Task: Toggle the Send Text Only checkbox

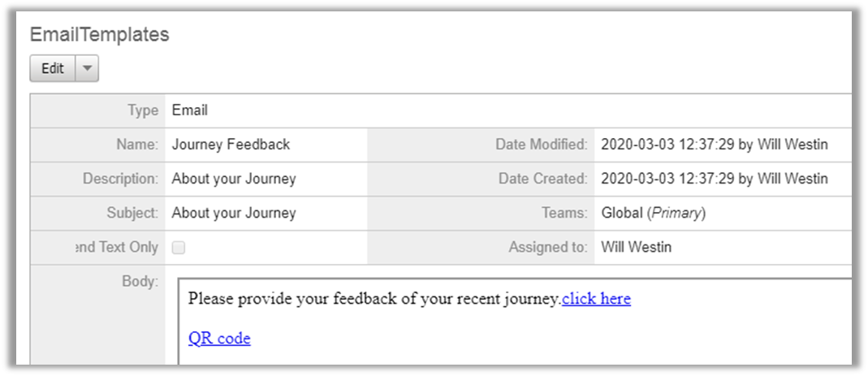Action: click(x=179, y=248)
